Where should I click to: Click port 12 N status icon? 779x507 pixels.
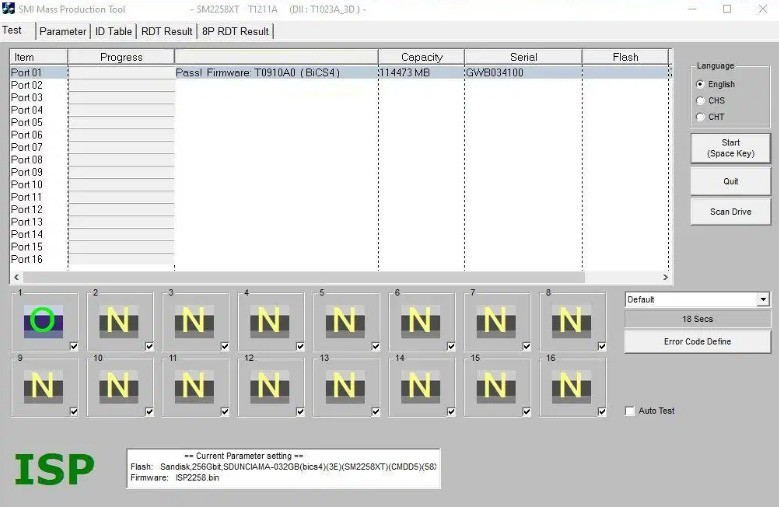[x=270, y=387]
